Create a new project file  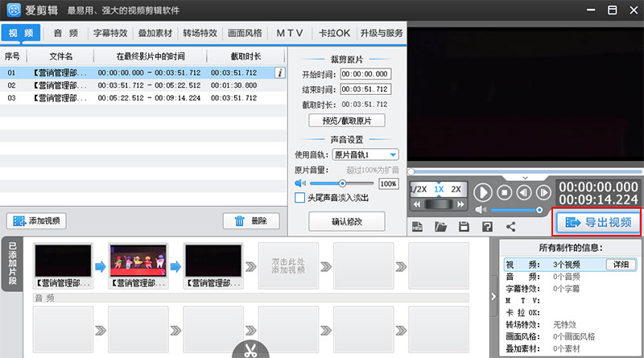pos(417,227)
